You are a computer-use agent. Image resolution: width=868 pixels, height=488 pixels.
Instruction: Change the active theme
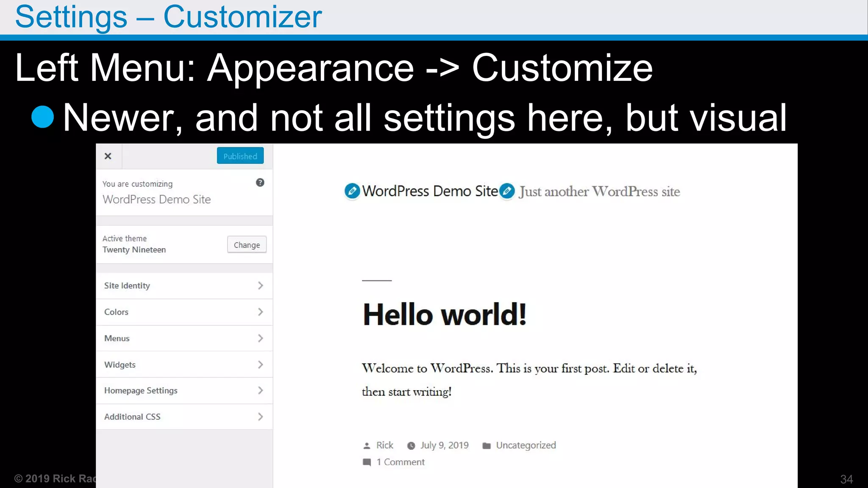(247, 245)
